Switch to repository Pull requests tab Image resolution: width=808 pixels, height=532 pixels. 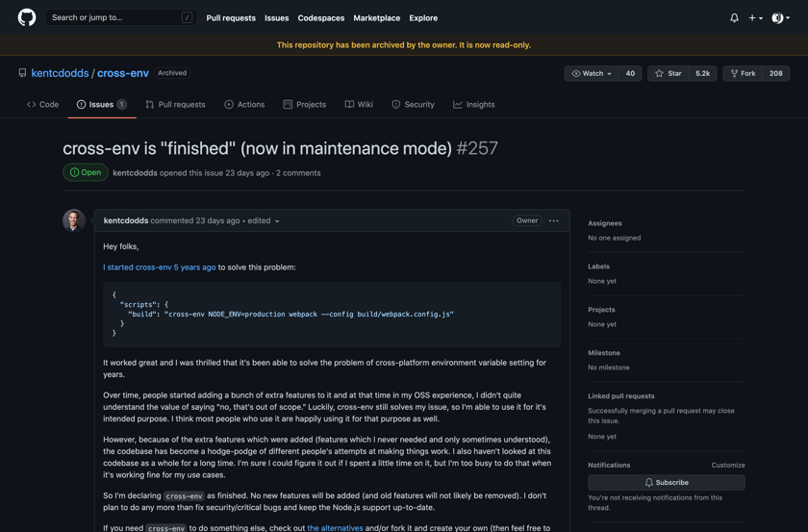pos(175,104)
